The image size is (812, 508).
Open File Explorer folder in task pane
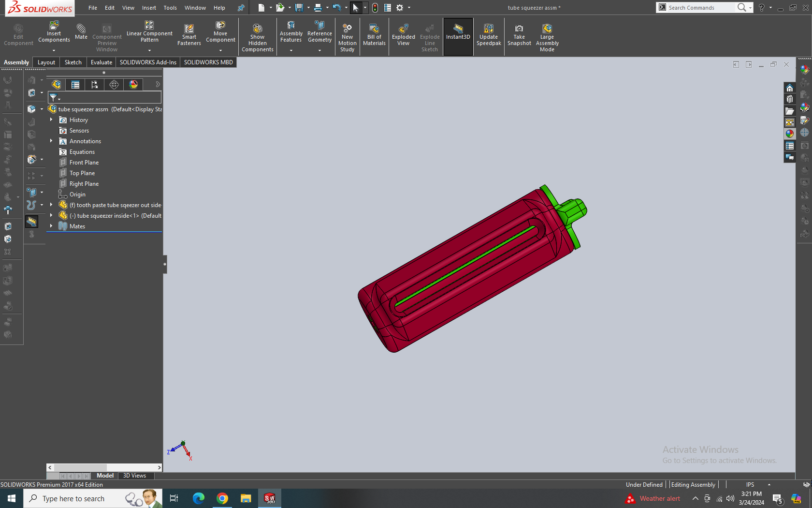(x=790, y=111)
